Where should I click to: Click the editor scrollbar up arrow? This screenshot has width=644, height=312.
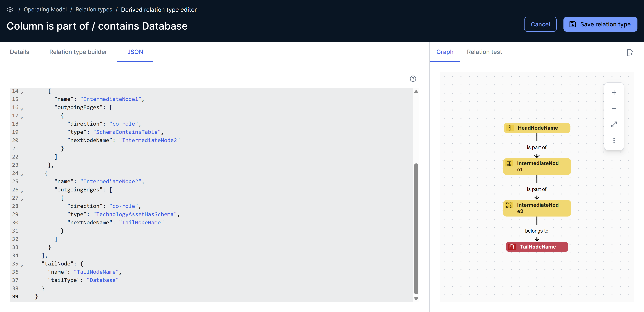point(416,92)
